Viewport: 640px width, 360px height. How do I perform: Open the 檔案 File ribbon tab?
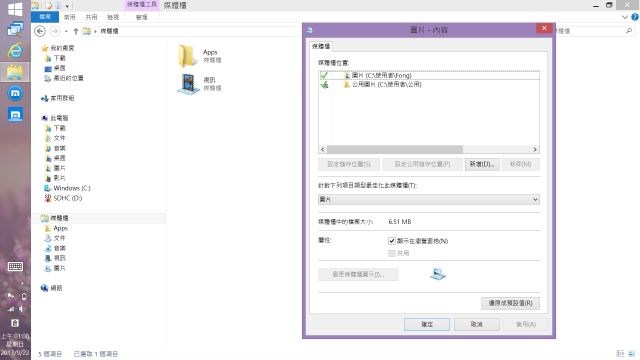pyautogui.click(x=45, y=17)
